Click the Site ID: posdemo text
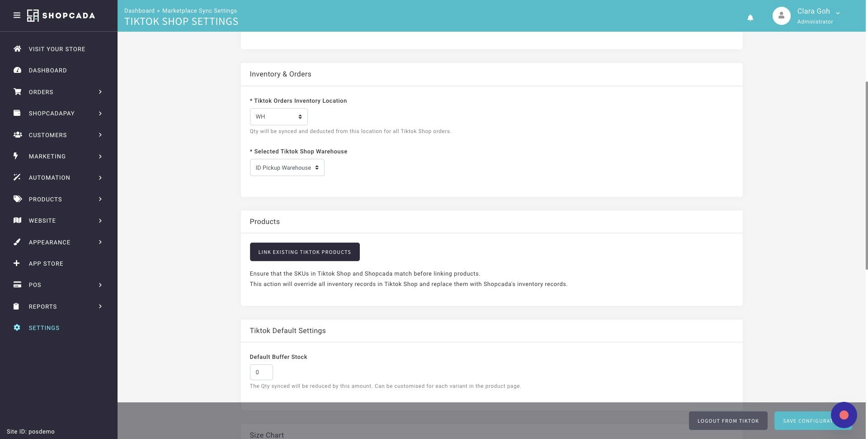The width and height of the screenshot is (868, 439). [x=31, y=432]
